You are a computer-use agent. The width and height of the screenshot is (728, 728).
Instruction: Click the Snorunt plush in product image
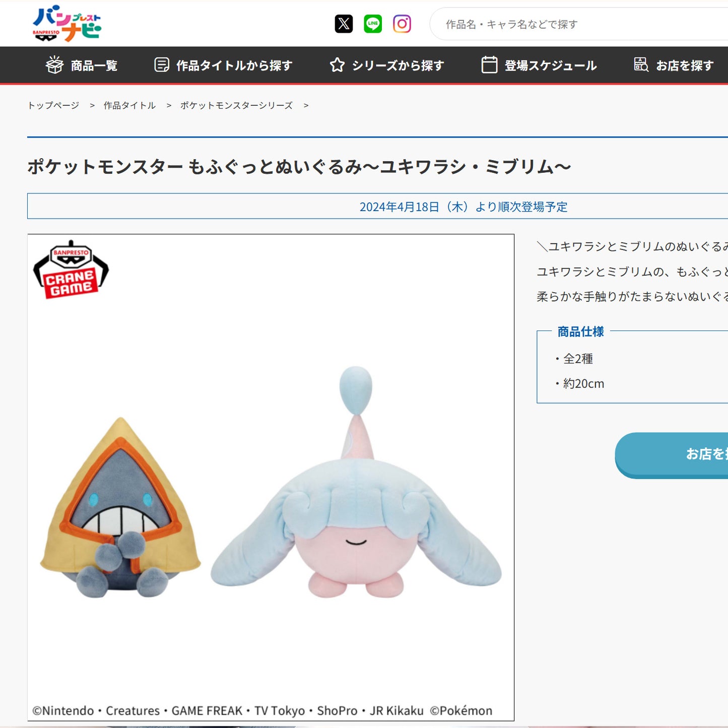[120, 507]
